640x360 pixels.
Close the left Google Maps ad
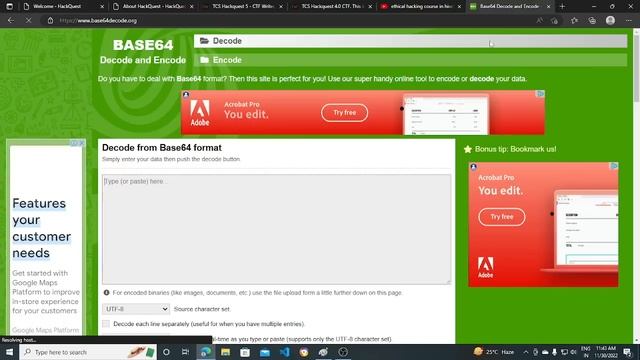[81, 143]
